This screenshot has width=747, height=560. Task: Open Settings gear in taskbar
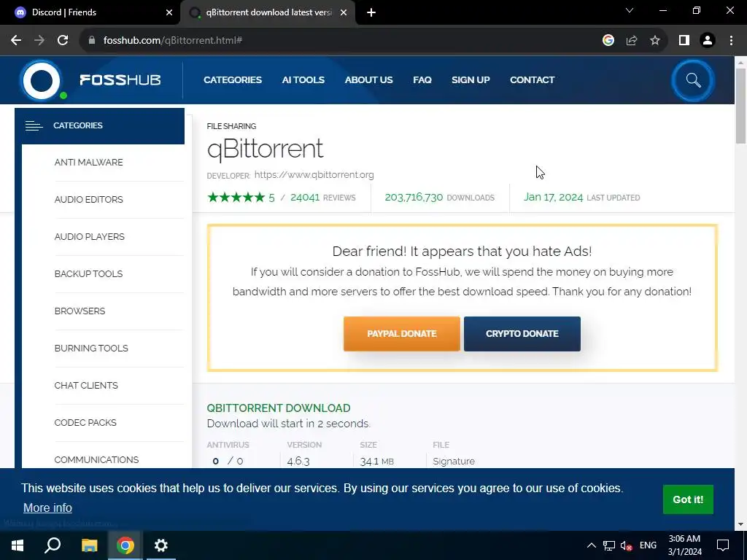point(161,545)
